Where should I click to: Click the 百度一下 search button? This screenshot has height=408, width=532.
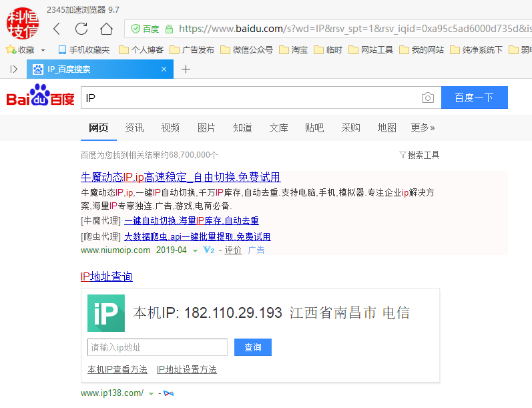[x=475, y=97]
